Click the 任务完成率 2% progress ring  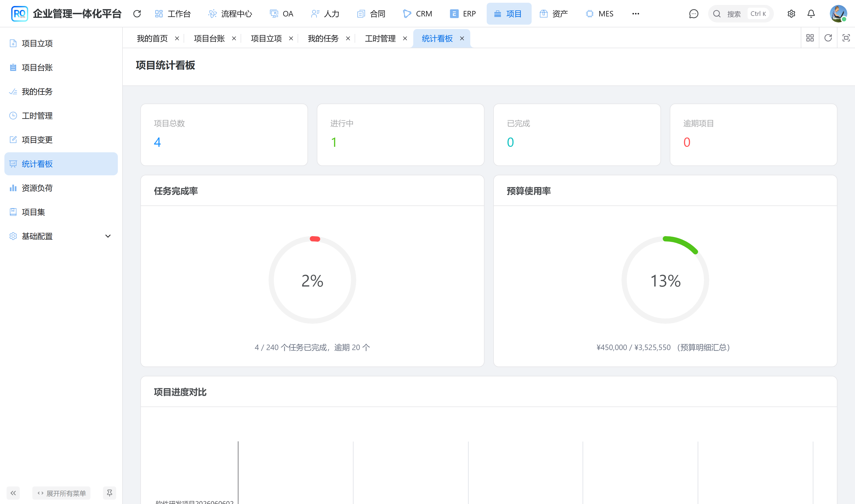pos(312,280)
